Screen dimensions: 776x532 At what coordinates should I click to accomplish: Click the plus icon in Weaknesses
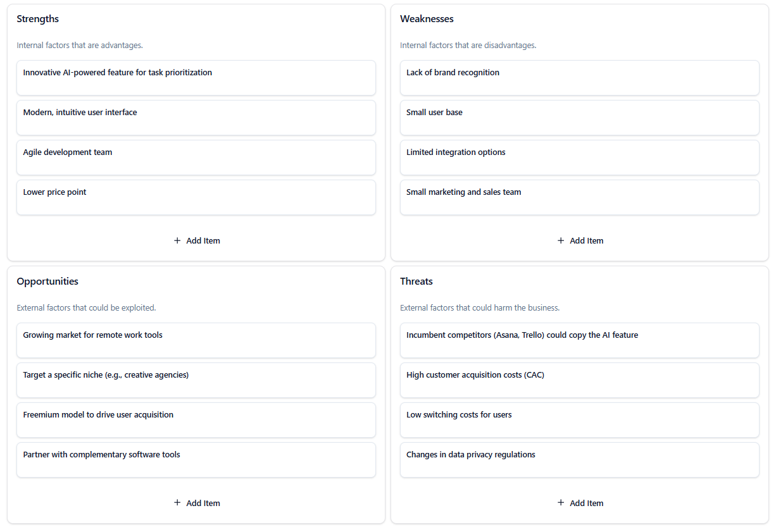[x=561, y=241]
